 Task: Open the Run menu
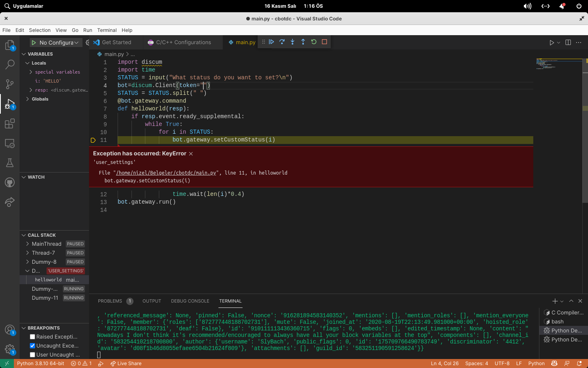87,30
